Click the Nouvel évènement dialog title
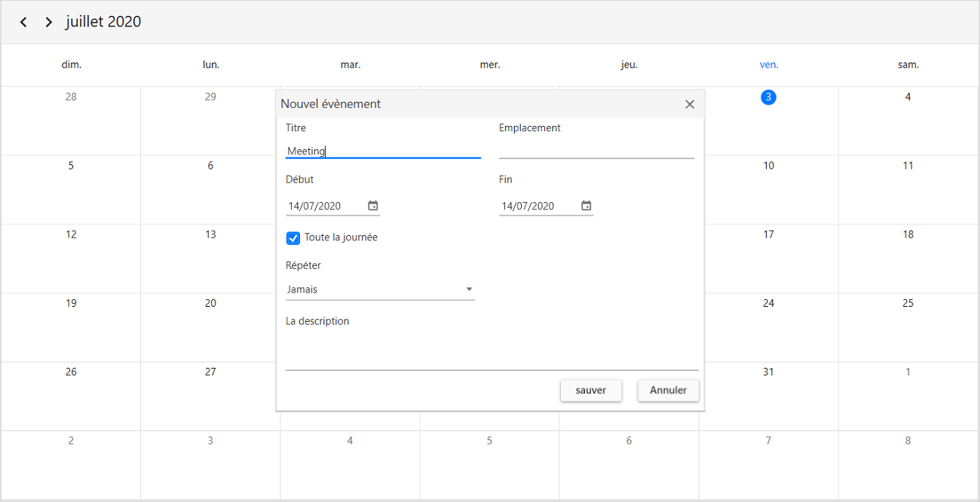This screenshot has width=980, height=502. pos(331,104)
